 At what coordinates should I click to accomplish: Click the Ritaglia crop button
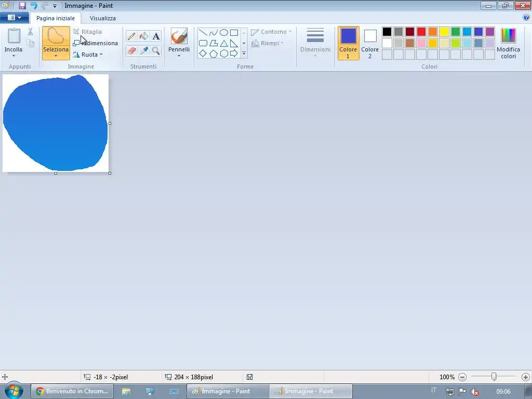point(87,32)
